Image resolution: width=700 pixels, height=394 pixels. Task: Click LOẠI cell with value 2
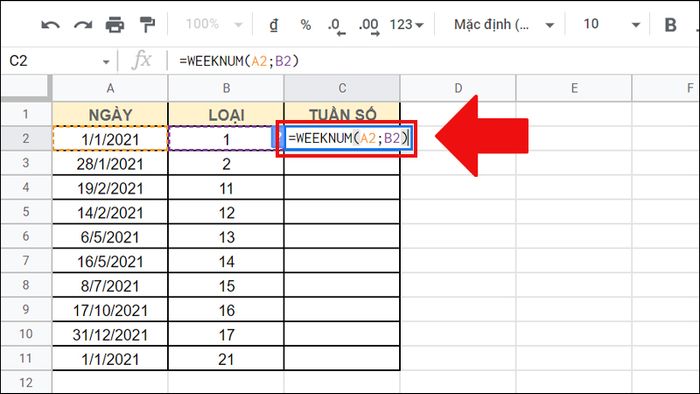click(226, 163)
